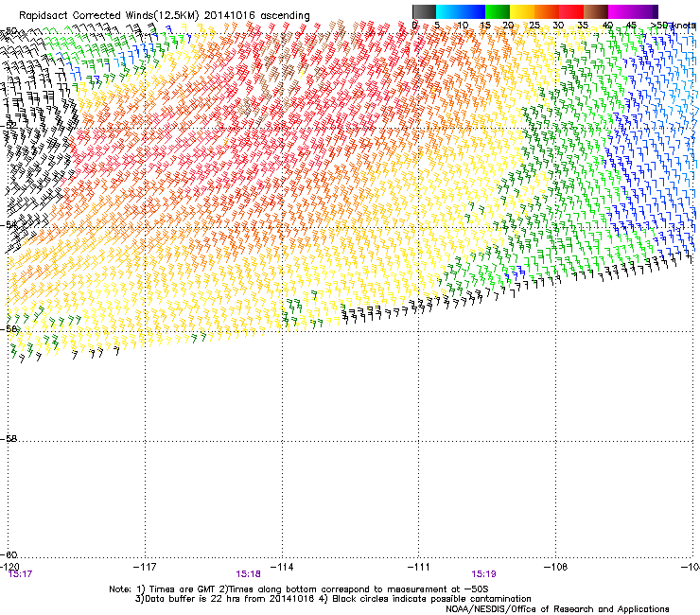Click the purple 15:17 time stamp
This screenshot has height=615, width=700.
[x=20, y=574]
